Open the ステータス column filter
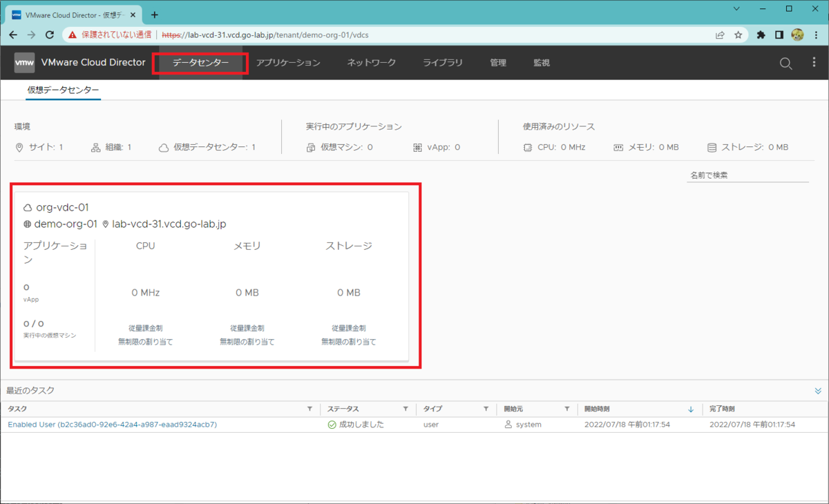The height and width of the screenshot is (504, 829). pos(406,409)
